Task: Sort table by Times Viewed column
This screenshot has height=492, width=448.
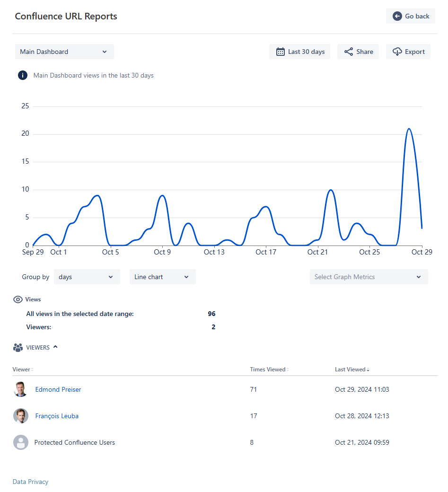Action: tap(268, 369)
